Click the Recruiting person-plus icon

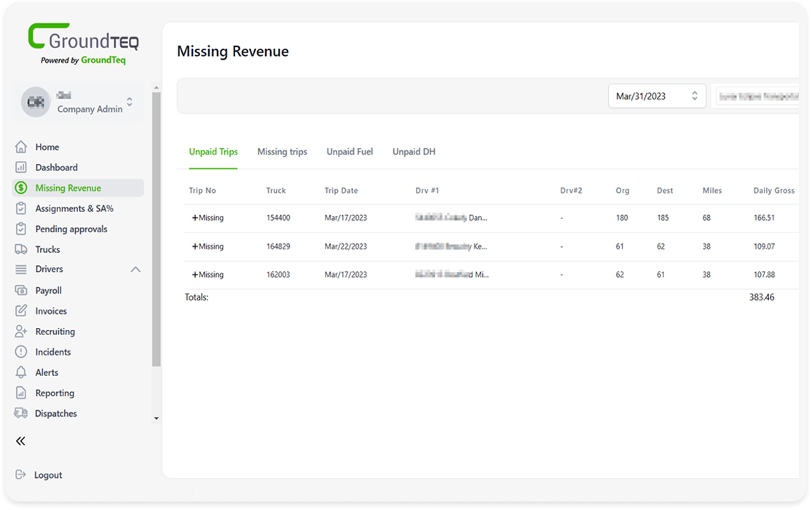coord(21,331)
